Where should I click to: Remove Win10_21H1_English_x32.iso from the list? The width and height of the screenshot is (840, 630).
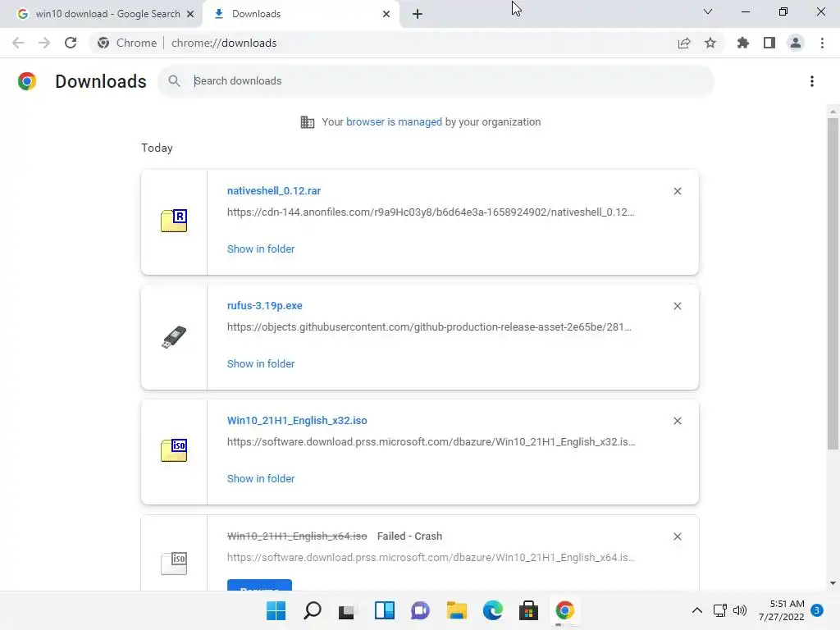[678, 421]
